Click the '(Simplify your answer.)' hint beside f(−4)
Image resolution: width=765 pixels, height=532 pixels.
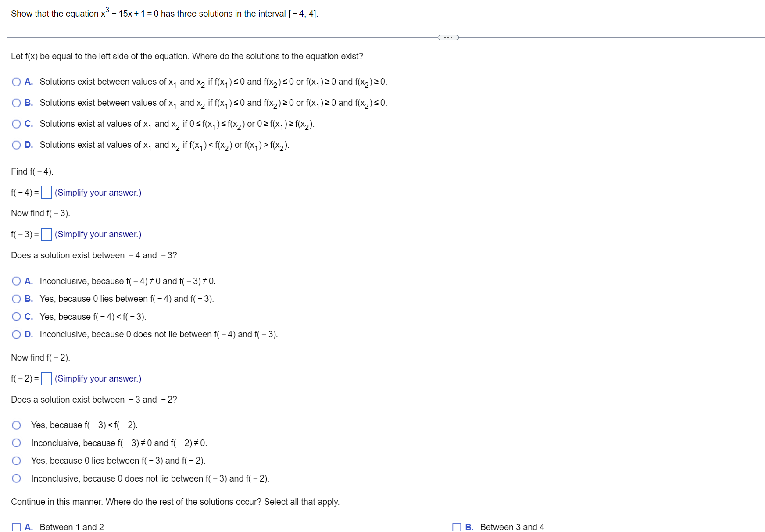[x=97, y=192]
